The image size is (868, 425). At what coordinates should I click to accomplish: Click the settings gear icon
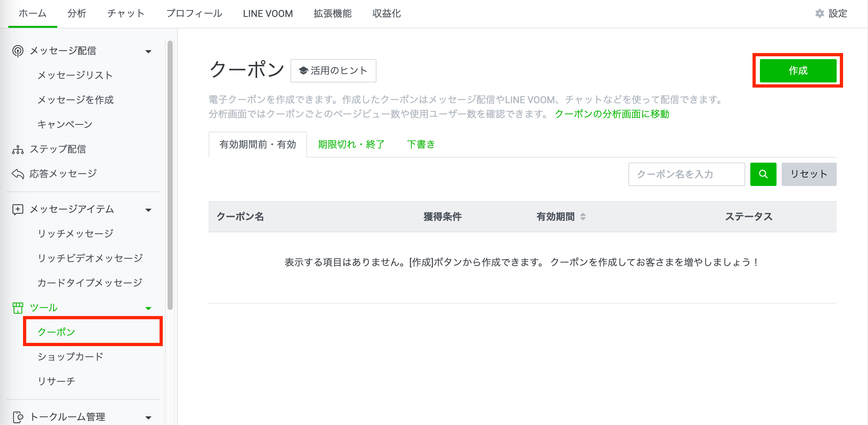820,13
